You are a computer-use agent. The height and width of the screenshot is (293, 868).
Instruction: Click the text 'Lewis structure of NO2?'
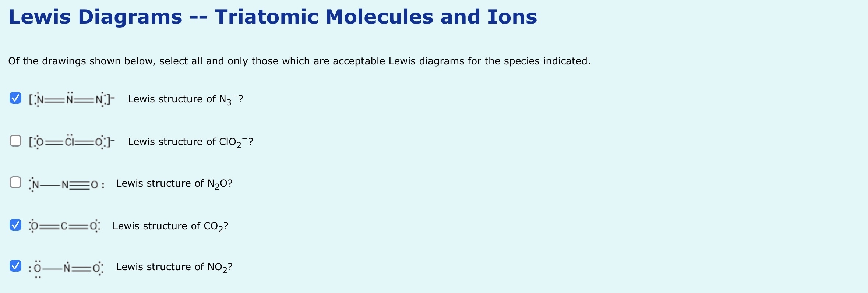pyautogui.click(x=174, y=266)
